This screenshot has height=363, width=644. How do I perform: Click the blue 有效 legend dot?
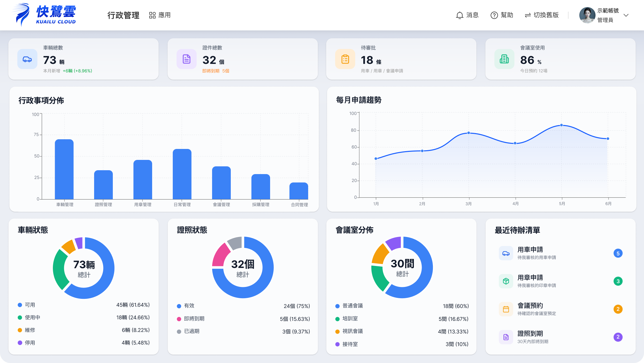pos(179,306)
